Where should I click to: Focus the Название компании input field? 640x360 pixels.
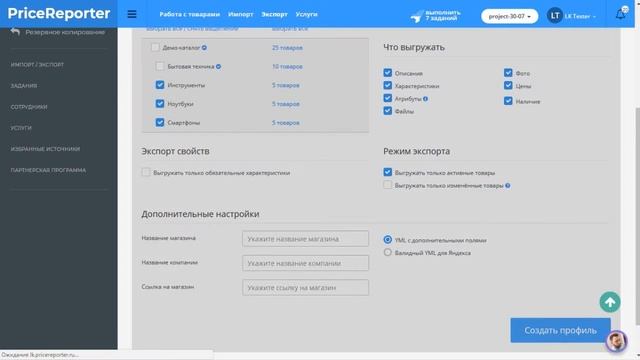[x=305, y=263]
